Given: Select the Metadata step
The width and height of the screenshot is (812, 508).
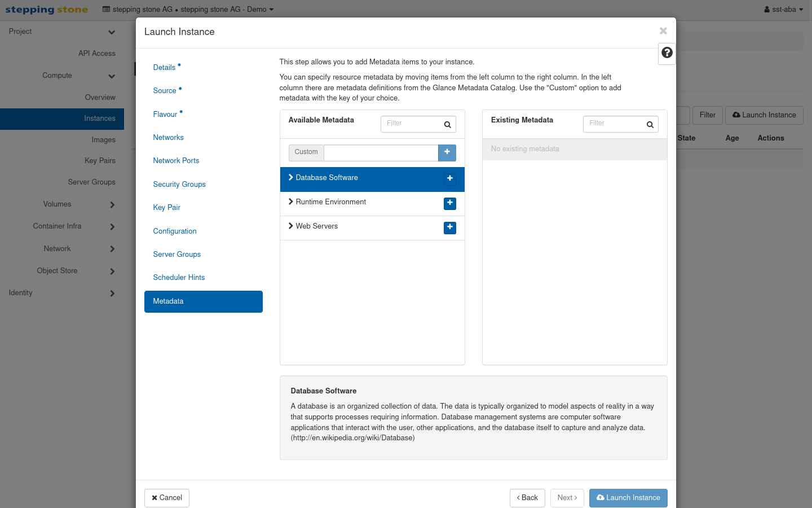Looking at the screenshot, I should tap(204, 301).
